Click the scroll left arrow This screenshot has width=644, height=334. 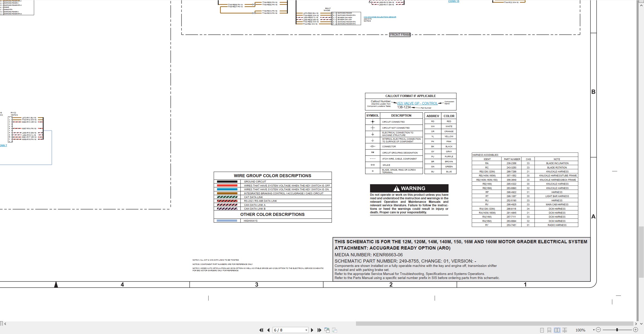[5, 324]
